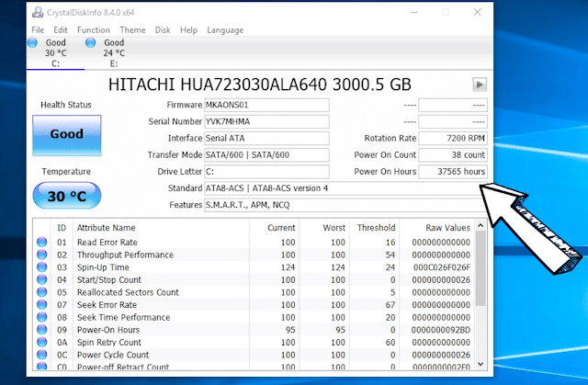Select the E: drive tab
The height and width of the screenshot is (385, 588).
(114, 53)
